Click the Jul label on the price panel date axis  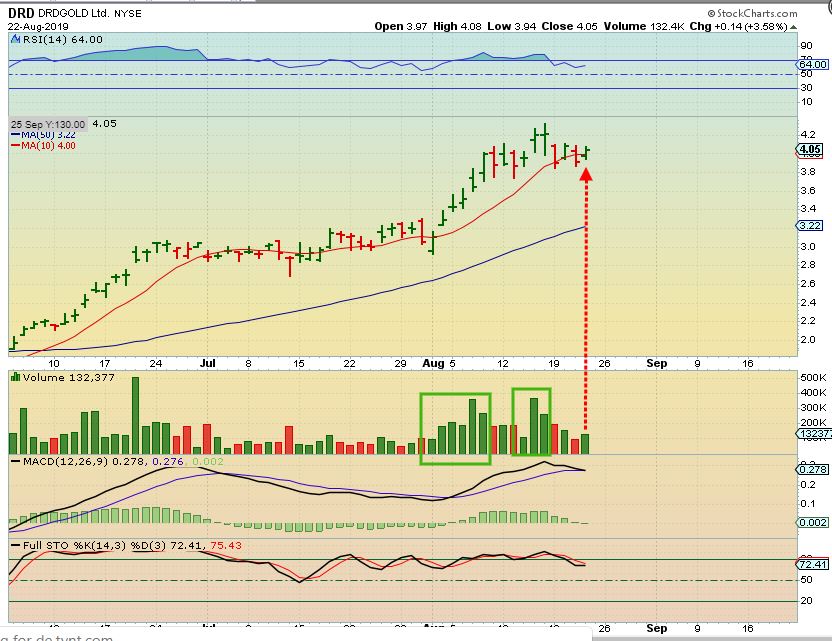pos(207,363)
